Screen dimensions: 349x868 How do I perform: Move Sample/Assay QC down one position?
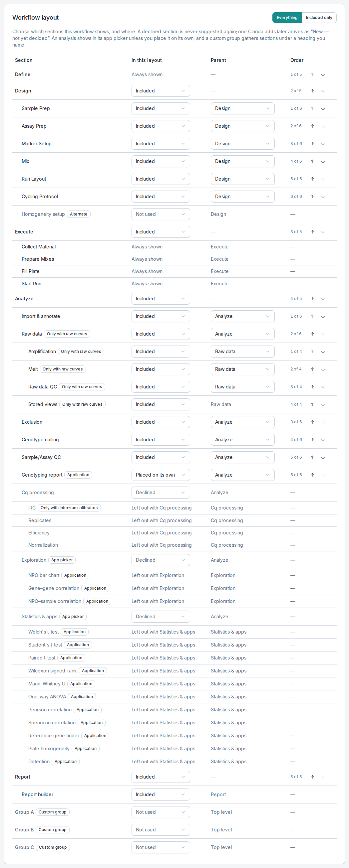pos(323,457)
